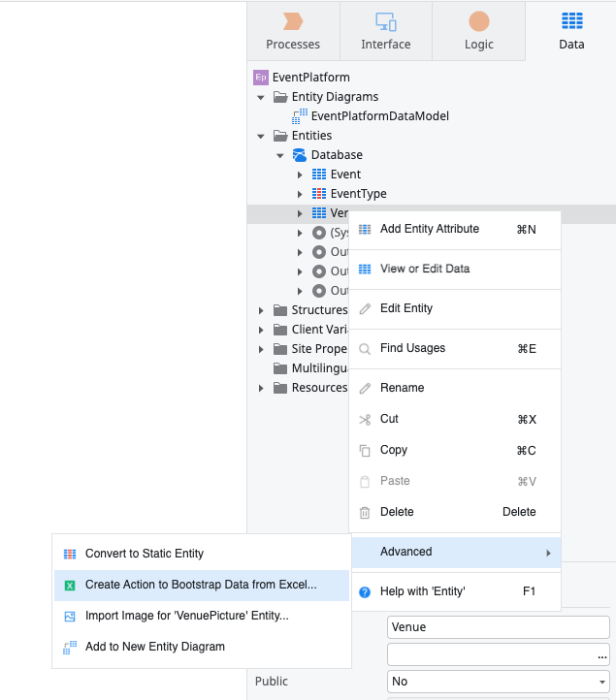Screen dimensions: 616x700
Task: Switch to the Logic tab
Action: click(x=479, y=31)
